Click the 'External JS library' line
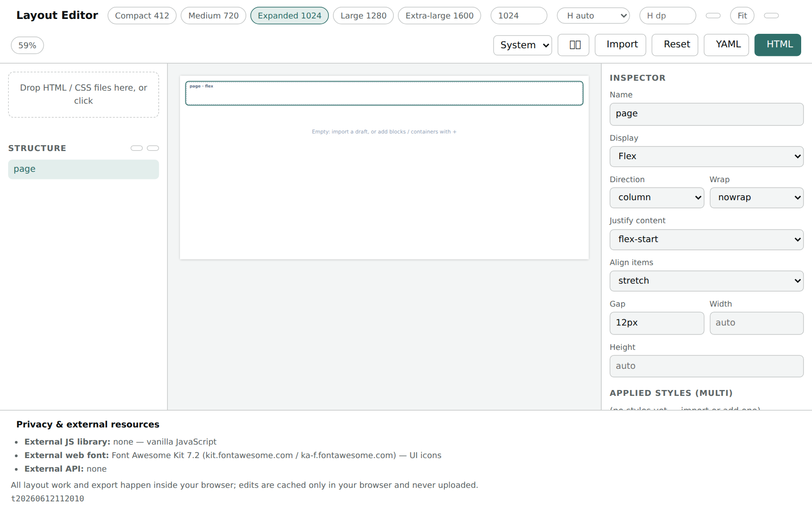This screenshot has width=812, height=514. 120,442
